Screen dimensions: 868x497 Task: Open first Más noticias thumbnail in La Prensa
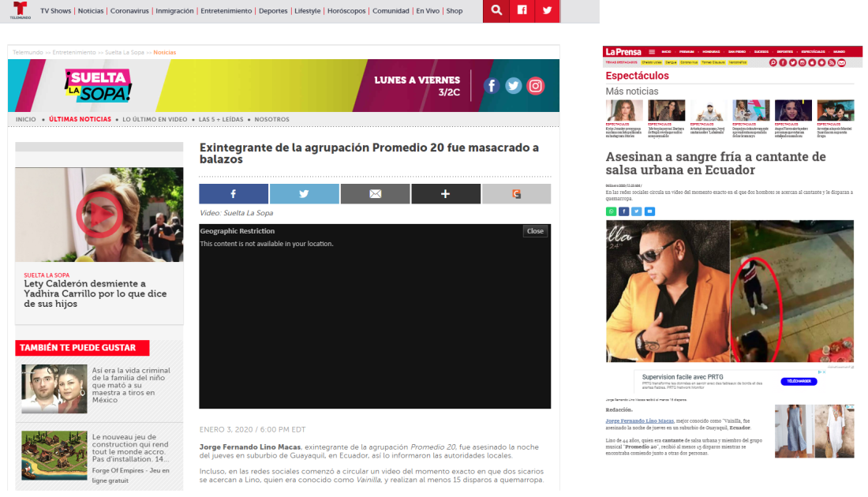(624, 110)
